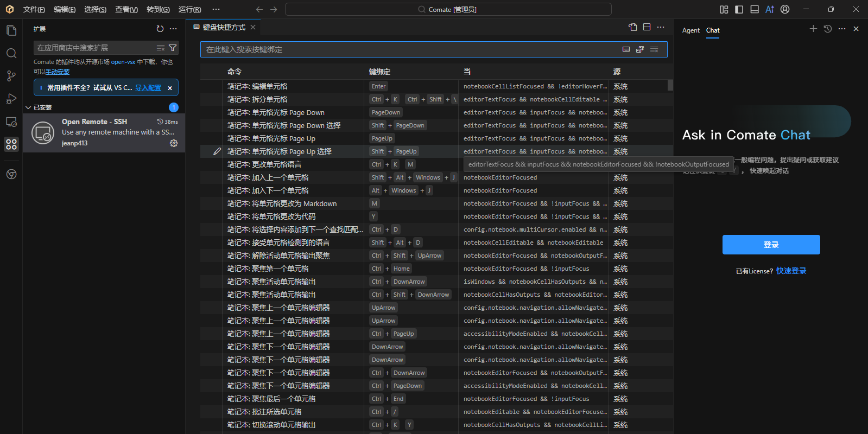
Task: Open the extensions panel more actions menu
Action: (173, 29)
